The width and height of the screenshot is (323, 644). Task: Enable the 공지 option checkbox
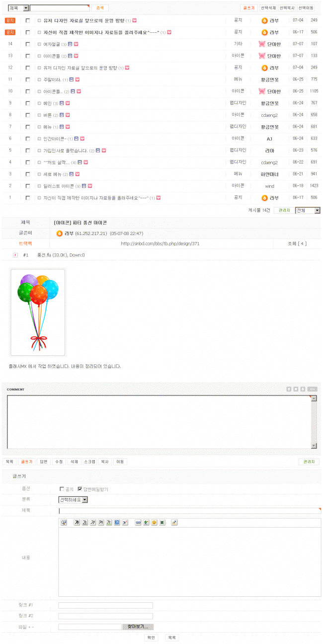click(62, 489)
